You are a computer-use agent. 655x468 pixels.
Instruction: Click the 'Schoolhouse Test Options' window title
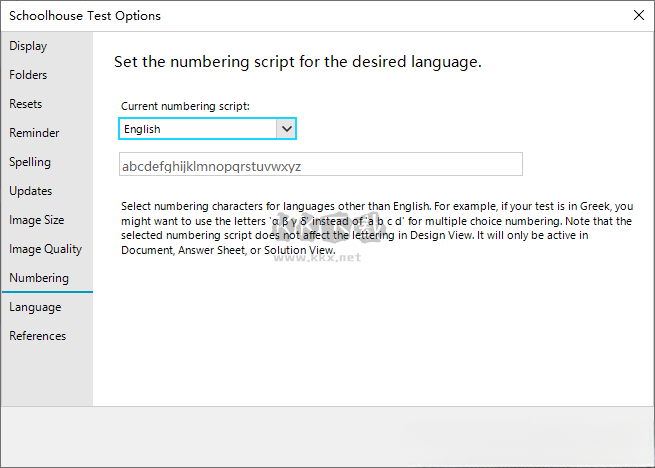(x=85, y=16)
